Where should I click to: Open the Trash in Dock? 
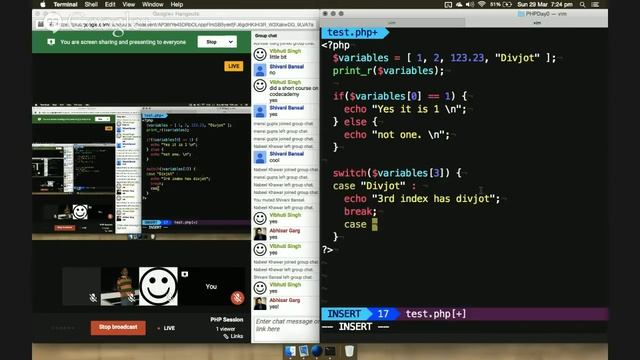(349, 351)
